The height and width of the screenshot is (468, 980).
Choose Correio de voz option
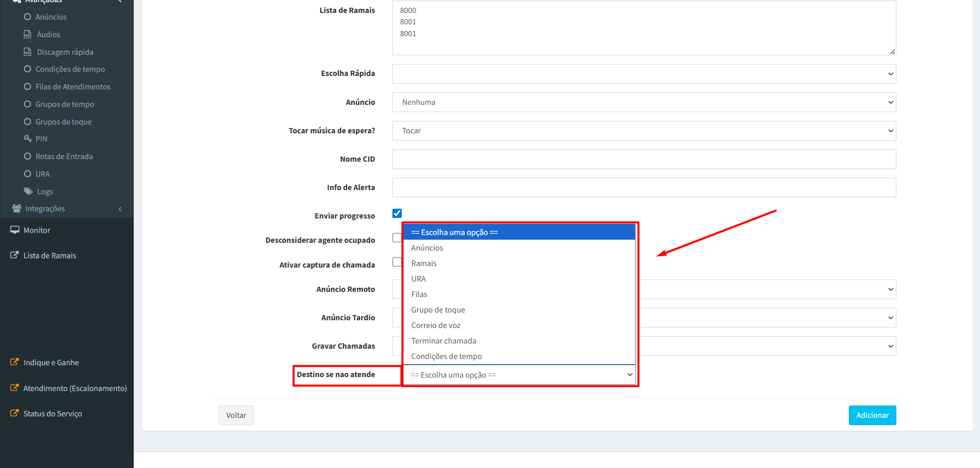point(436,325)
